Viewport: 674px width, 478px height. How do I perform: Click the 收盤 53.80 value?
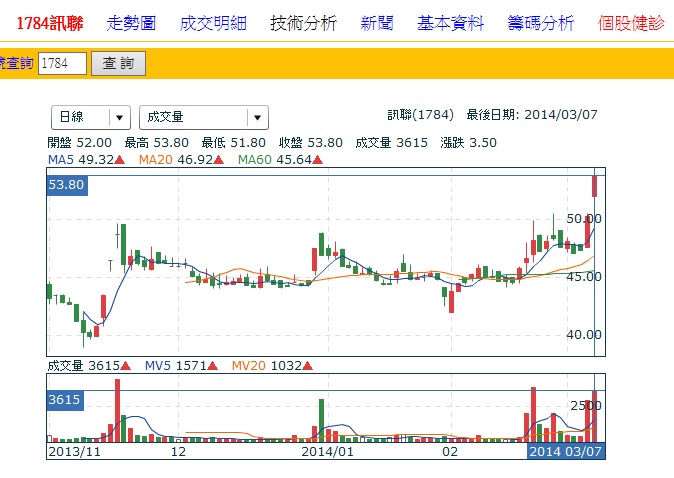pyautogui.click(x=311, y=143)
